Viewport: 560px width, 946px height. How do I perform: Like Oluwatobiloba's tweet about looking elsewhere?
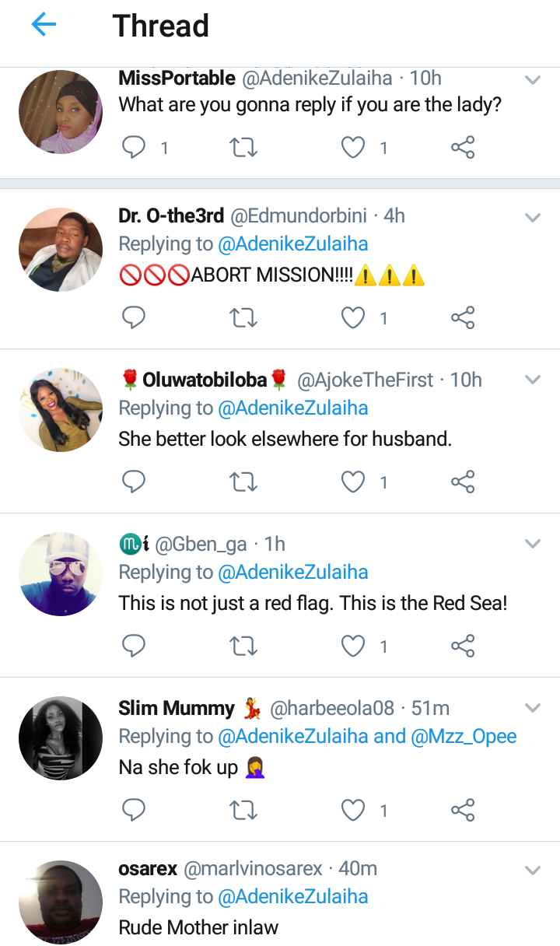[352, 482]
